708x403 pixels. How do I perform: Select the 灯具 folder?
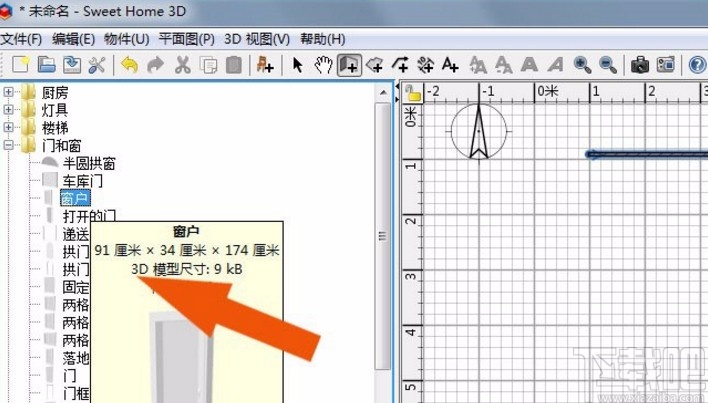[55, 110]
